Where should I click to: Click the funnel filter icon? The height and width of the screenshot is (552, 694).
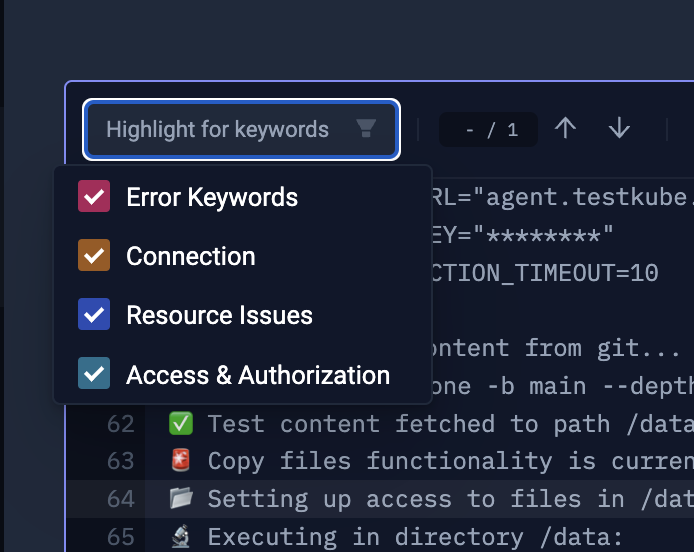pos(366,129)
